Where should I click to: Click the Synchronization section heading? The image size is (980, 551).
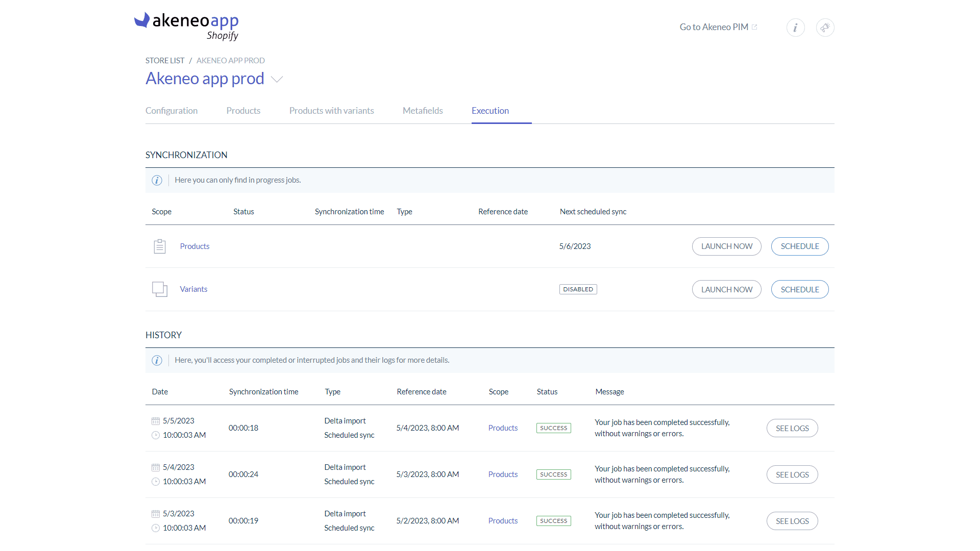pos(186,155)
